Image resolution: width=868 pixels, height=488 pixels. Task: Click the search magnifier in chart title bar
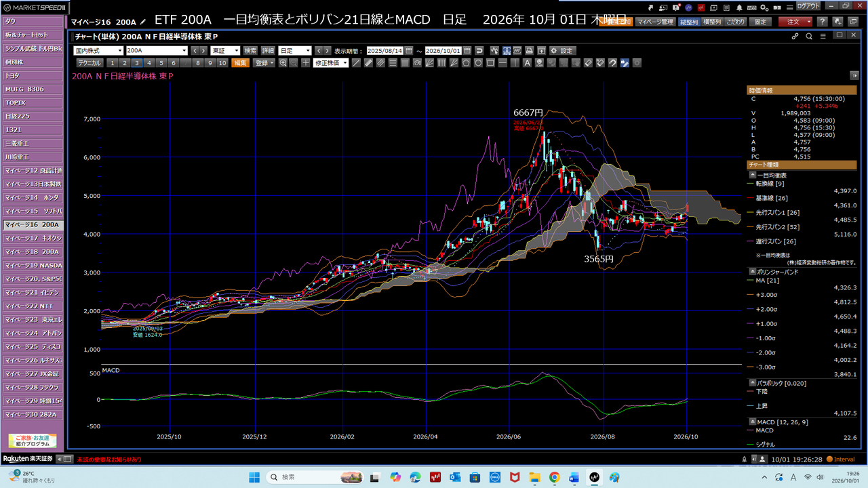point(809,36)
